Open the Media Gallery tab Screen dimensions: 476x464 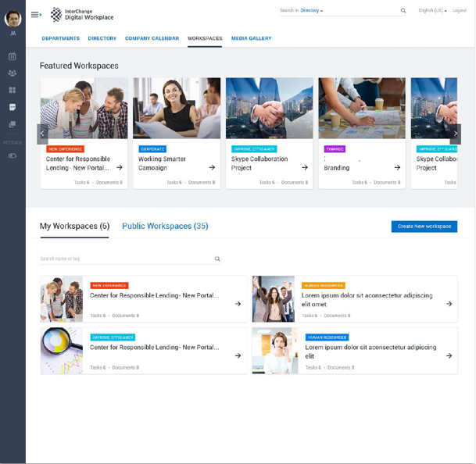click(252, 38)
